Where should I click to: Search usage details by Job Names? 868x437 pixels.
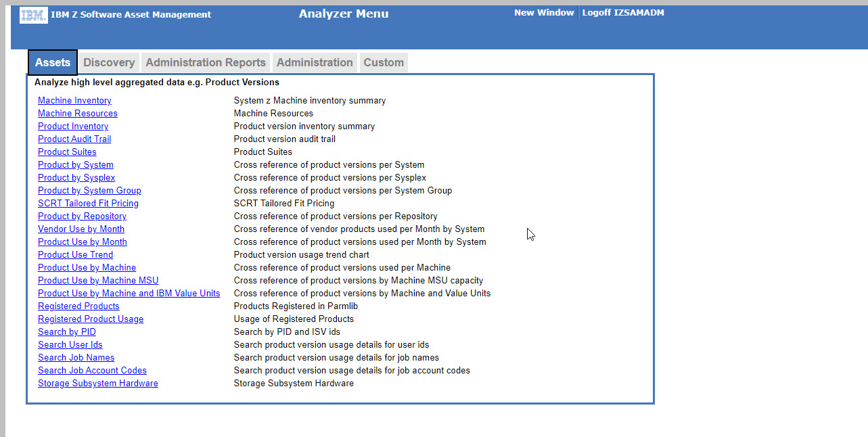pos(76,357)
